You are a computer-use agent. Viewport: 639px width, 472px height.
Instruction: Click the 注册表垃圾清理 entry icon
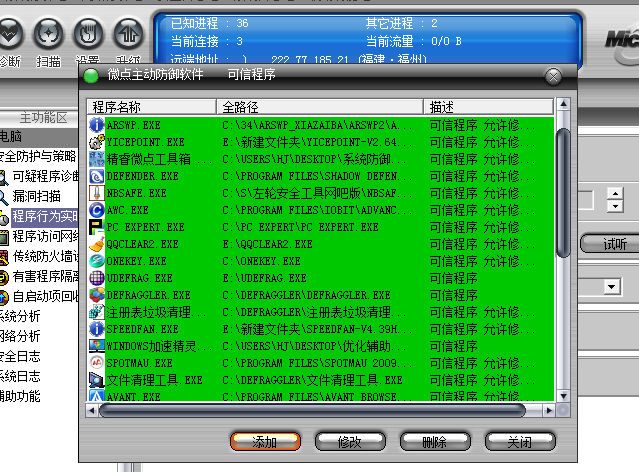(97, 312)
